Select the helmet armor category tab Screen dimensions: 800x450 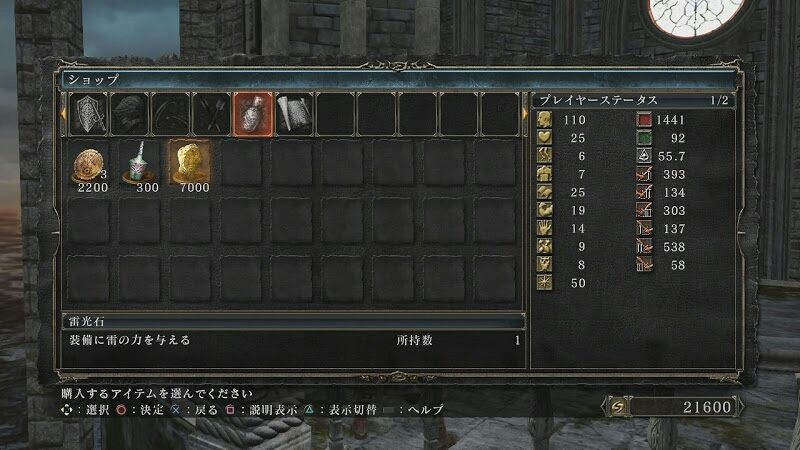130,114
